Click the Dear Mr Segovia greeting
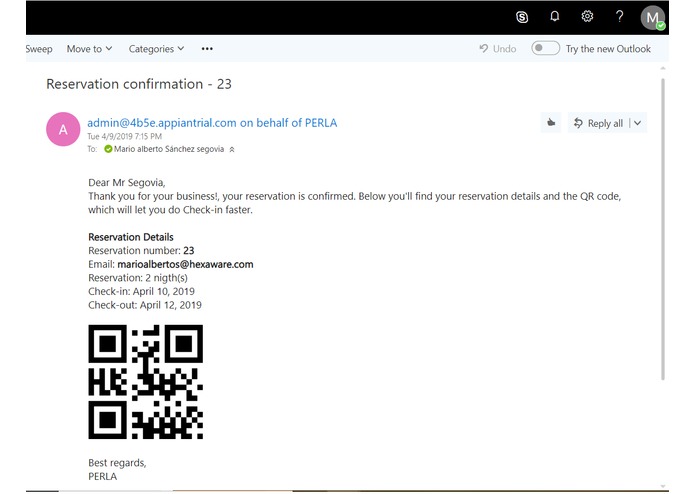This screenshot has height=494, width=695. tap(127, 183)
